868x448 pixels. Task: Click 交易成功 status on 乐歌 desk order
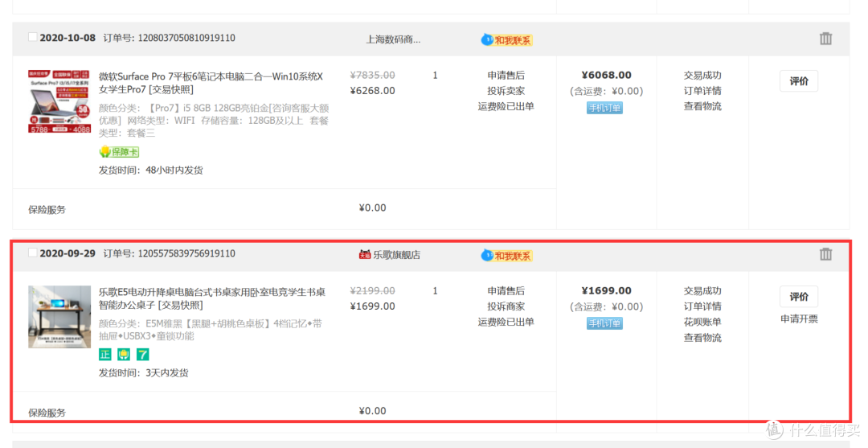(702, 290)
